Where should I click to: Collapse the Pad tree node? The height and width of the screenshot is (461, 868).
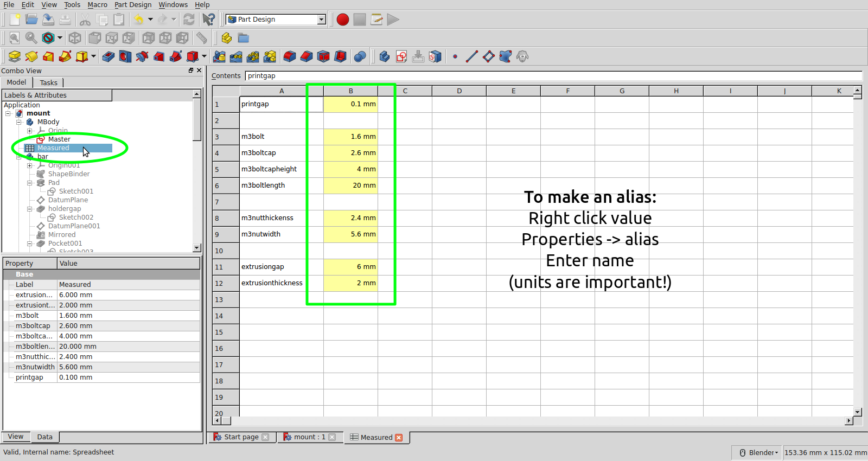pos(30,183)
